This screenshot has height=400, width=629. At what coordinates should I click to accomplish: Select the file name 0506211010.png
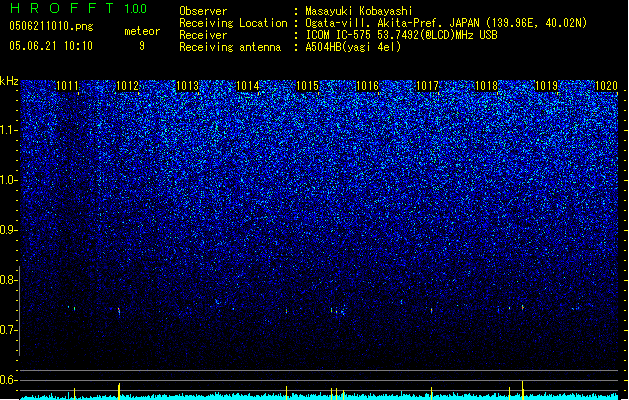pos(51,26)
